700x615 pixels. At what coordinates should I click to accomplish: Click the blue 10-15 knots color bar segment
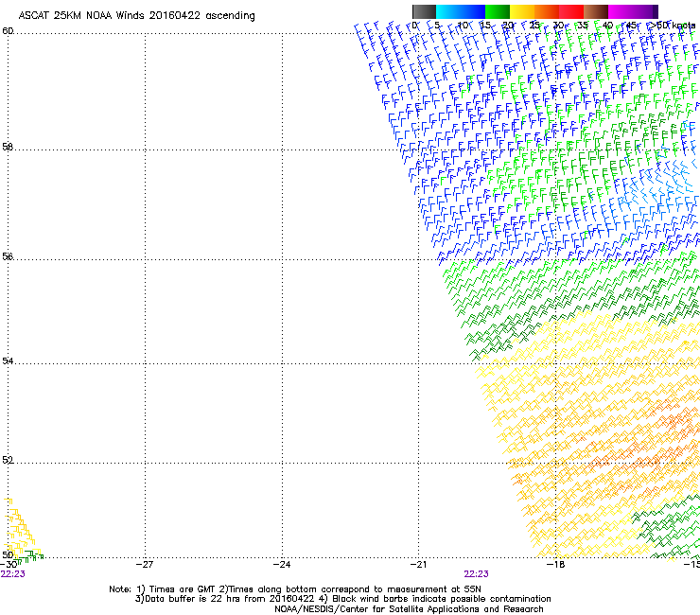pyautogui.click(x=473, y=11)
